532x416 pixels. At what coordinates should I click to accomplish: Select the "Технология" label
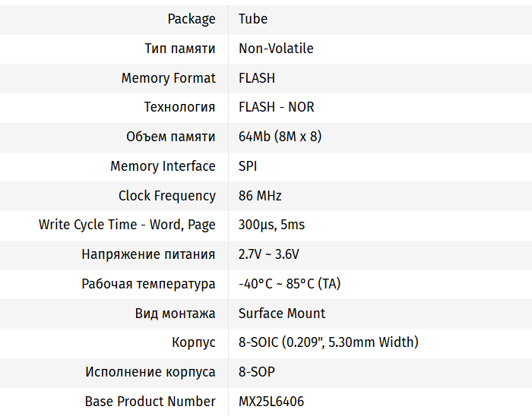pyautogui.click(x=179, y=107)
